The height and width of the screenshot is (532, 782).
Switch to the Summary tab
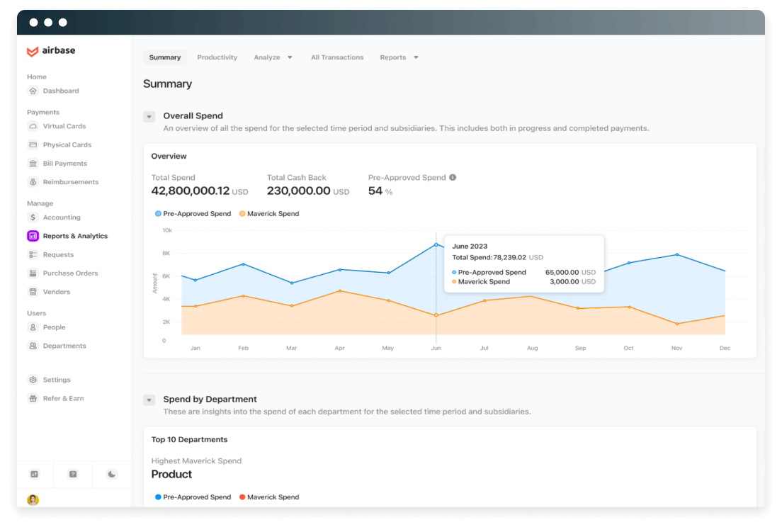(164, 57)
